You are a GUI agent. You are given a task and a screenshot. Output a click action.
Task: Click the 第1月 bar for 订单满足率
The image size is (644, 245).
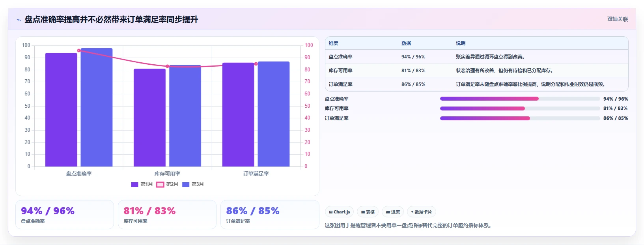[x=238, y=114]
